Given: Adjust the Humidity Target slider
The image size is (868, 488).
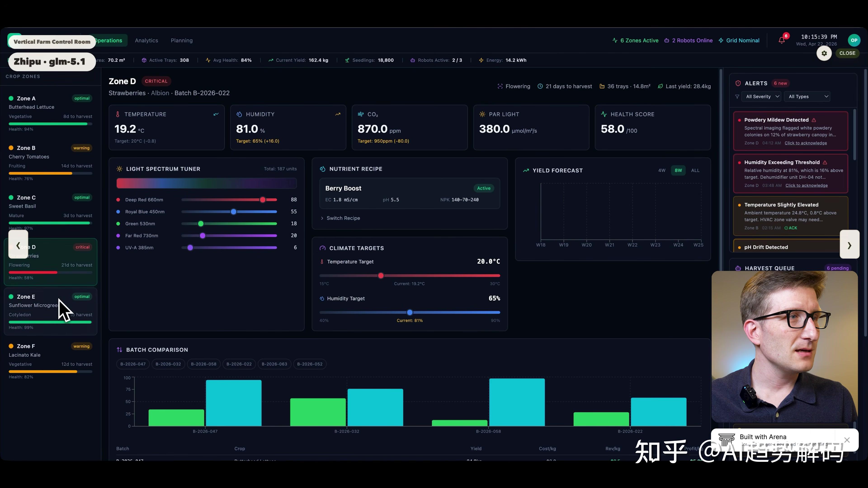Looking at the screenshot, I should (410, 312).
